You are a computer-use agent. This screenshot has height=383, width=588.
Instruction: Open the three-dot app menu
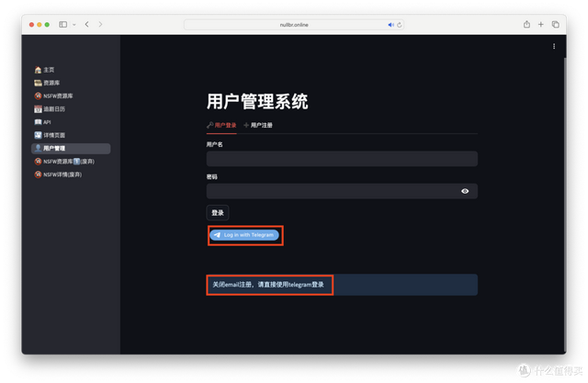pos(554,46)
